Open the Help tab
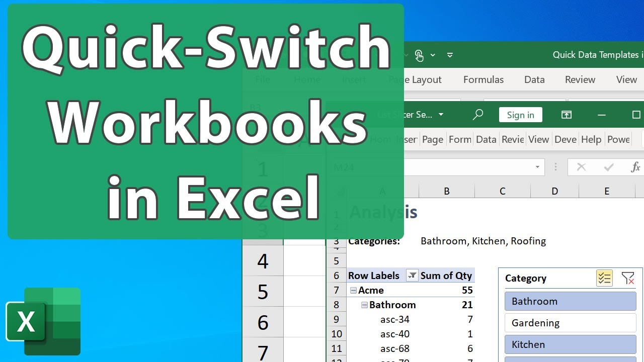Image resolution: width=644 pixels, height=362 pixels. (591, 139)
